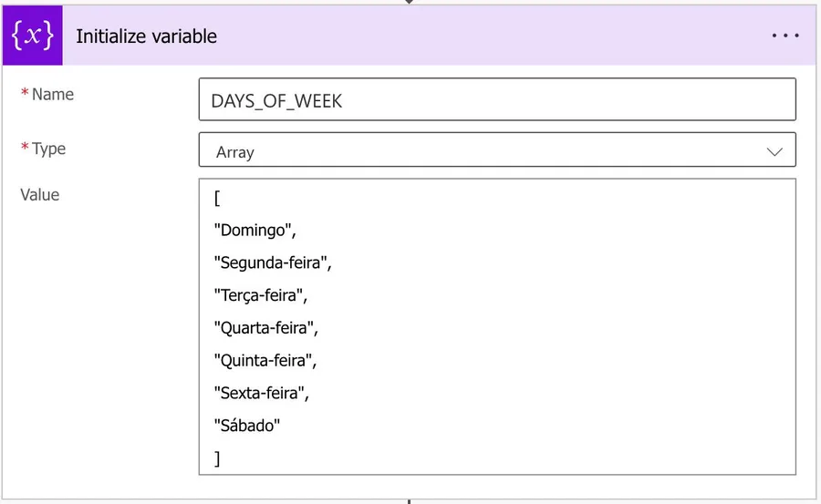Collapse the Initialize variable card header

click(410, 36)
